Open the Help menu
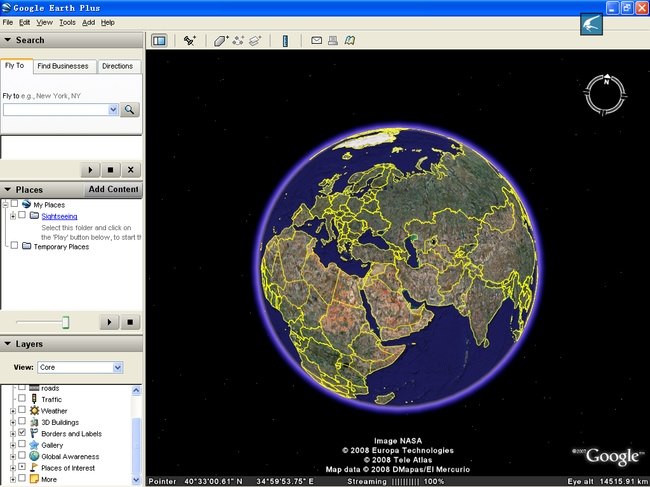 point(108,22)
